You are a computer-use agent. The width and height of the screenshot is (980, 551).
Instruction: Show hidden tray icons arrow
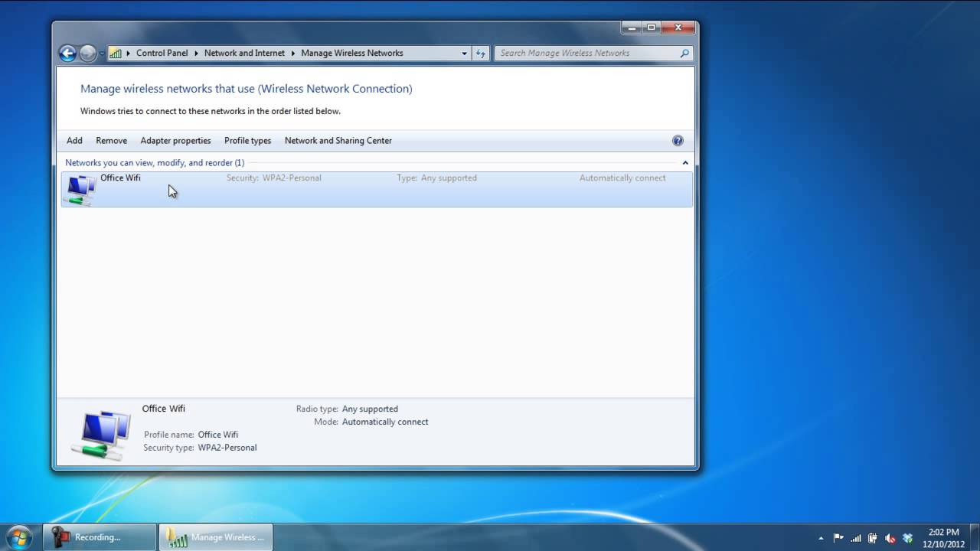point(821,538)
